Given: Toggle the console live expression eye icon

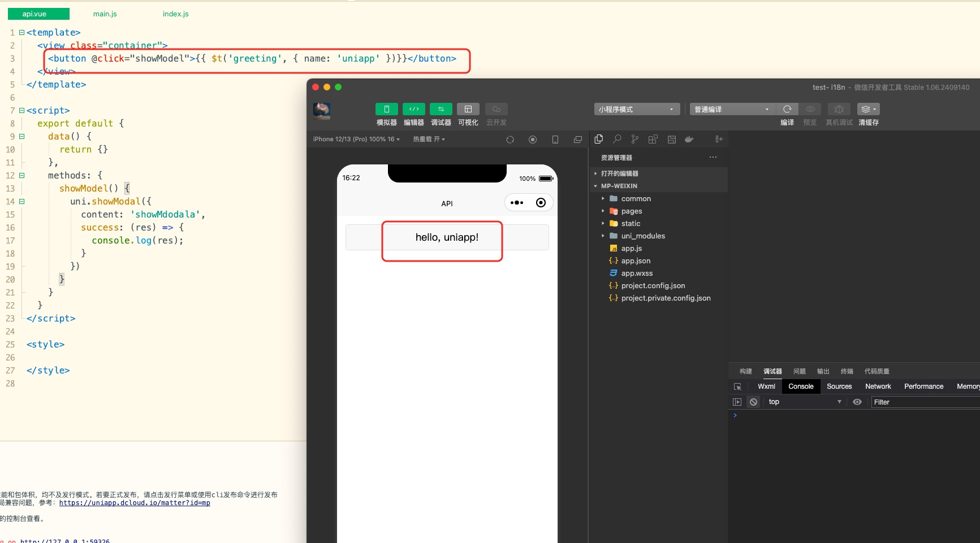Looking at the screenshot, I should pos(857,402).
